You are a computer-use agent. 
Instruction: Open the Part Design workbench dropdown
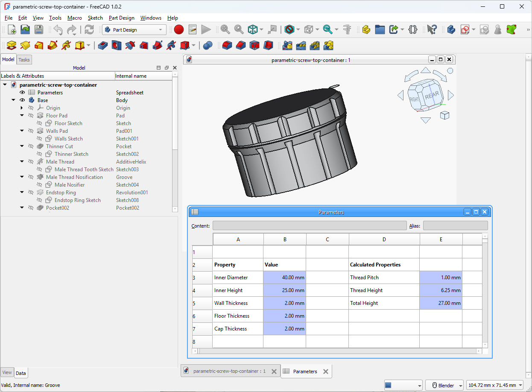(134, 30)
